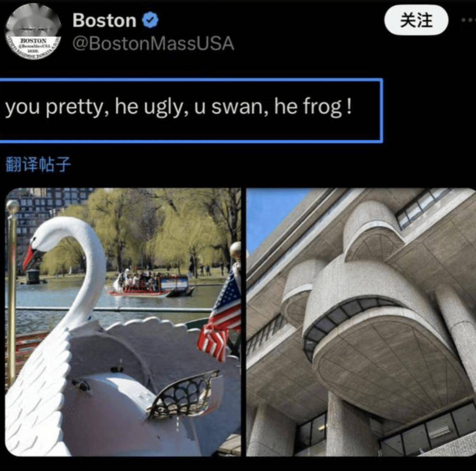This screenshot has height=471, width=476.
Task: Select the @BostonMassUSA handle
Action: pos(153,43)
